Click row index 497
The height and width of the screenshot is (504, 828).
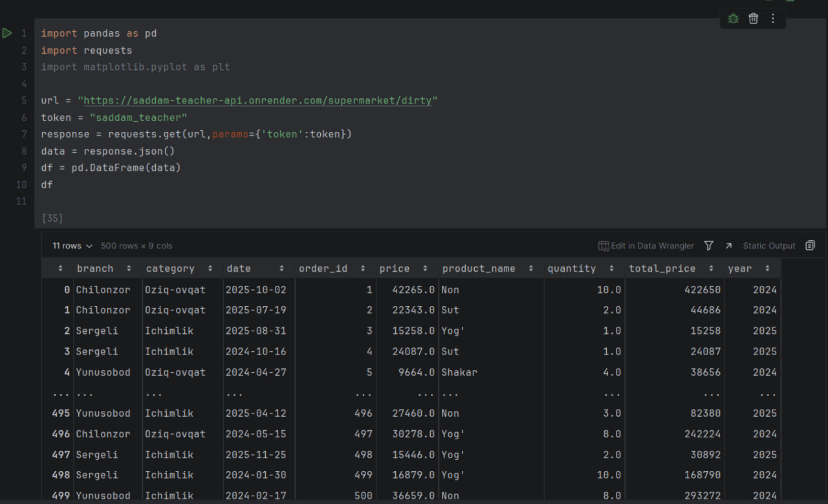(x=61, y=455)
